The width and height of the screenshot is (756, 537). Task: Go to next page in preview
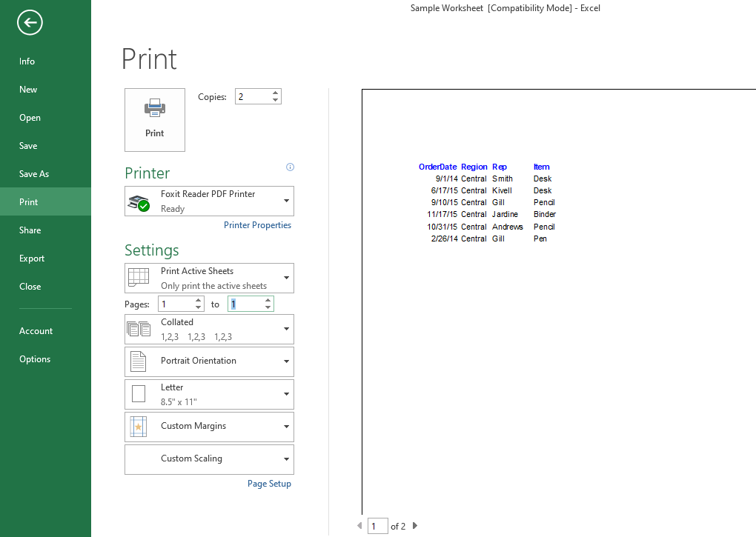[415, 526]
